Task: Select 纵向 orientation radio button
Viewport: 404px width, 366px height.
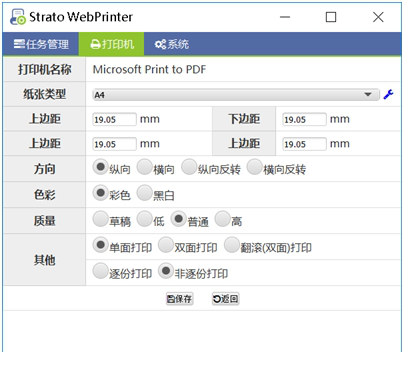Action: [100, 167]
